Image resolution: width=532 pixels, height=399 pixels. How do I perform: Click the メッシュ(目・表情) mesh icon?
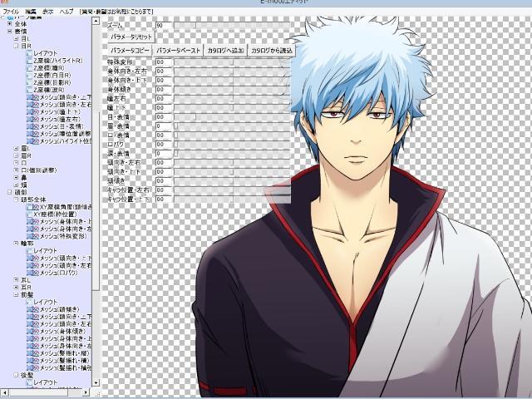click(x=33, y=126)
